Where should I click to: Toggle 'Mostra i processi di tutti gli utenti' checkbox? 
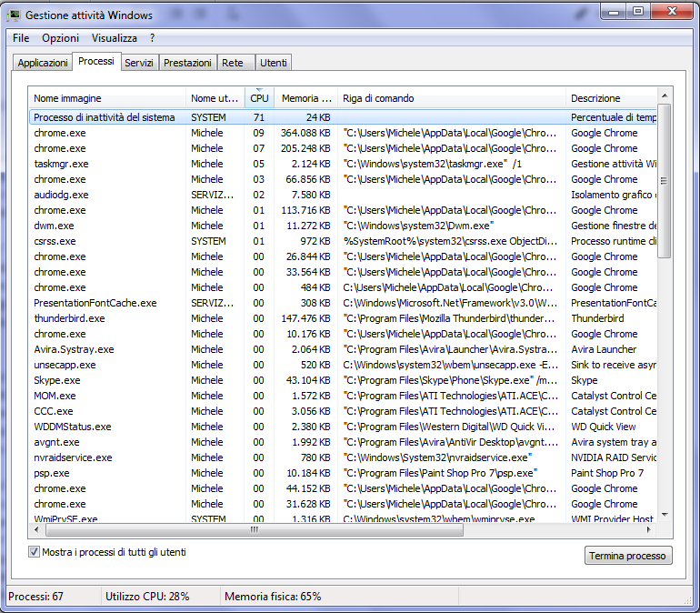click(34, 552)
